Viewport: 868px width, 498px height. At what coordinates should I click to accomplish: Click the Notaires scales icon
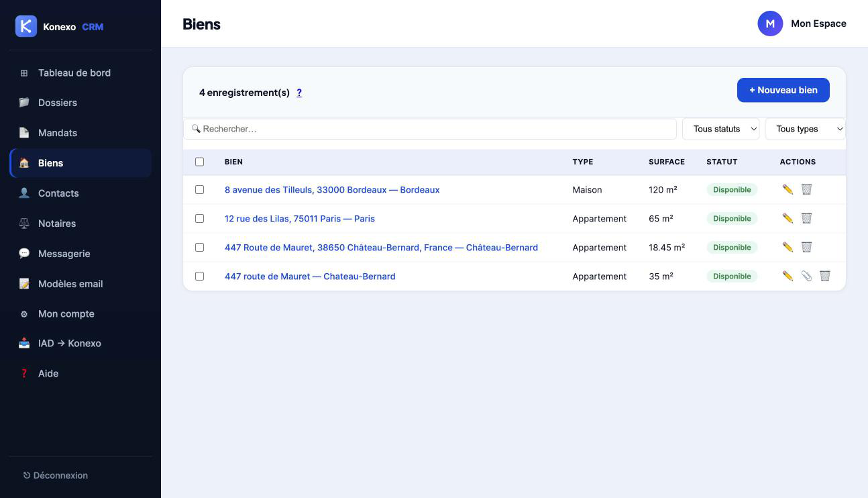coord(24,223)
